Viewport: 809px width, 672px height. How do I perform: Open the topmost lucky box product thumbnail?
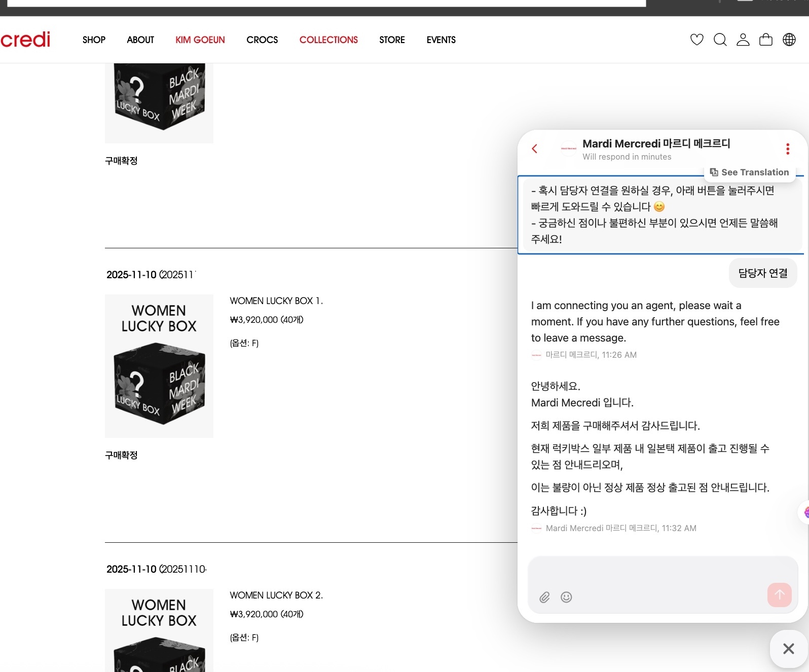(159, 103)
